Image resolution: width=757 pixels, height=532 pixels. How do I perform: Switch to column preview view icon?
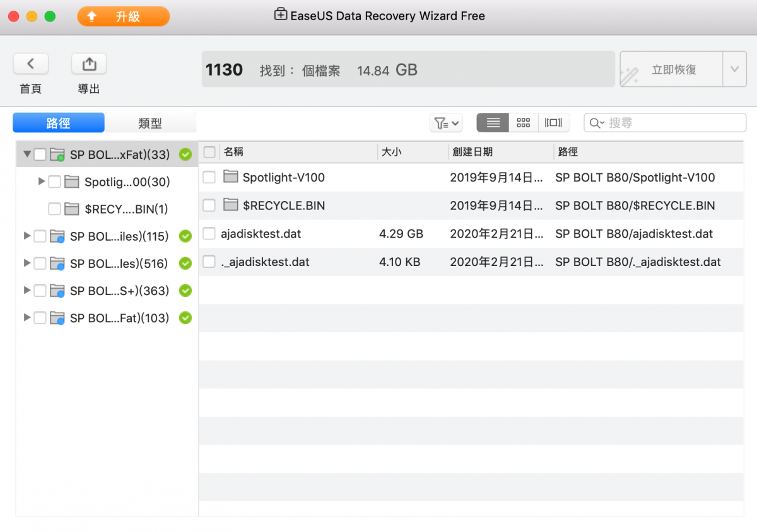[553, 123]
